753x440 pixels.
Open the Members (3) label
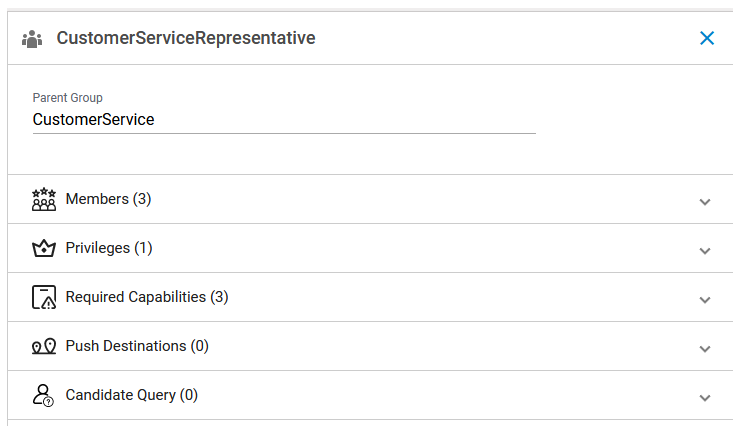point(108,199)
